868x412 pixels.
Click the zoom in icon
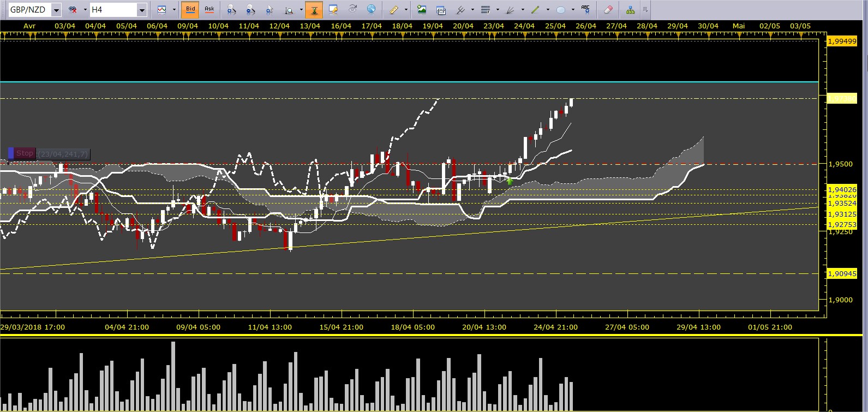pos(231,9)
